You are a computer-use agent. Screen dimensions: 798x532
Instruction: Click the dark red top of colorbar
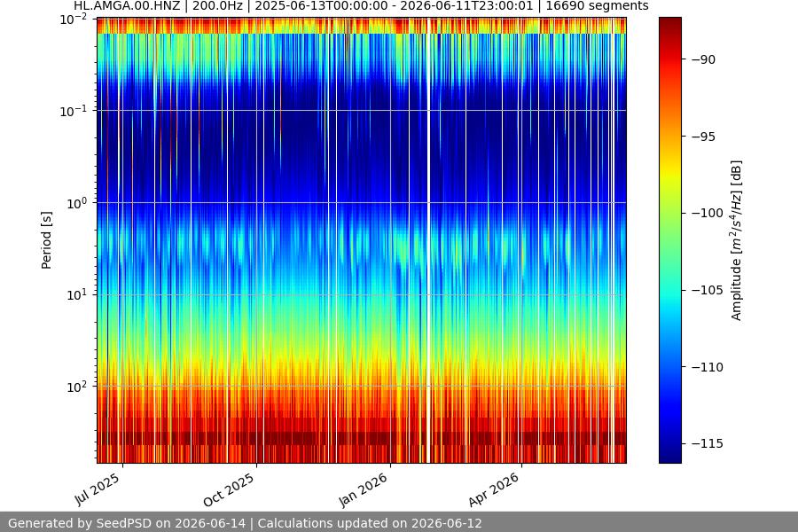(670, 23)
